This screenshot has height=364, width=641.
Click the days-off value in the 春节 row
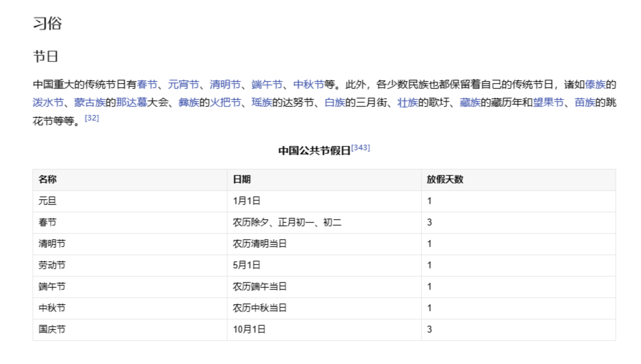click(518, 222)
